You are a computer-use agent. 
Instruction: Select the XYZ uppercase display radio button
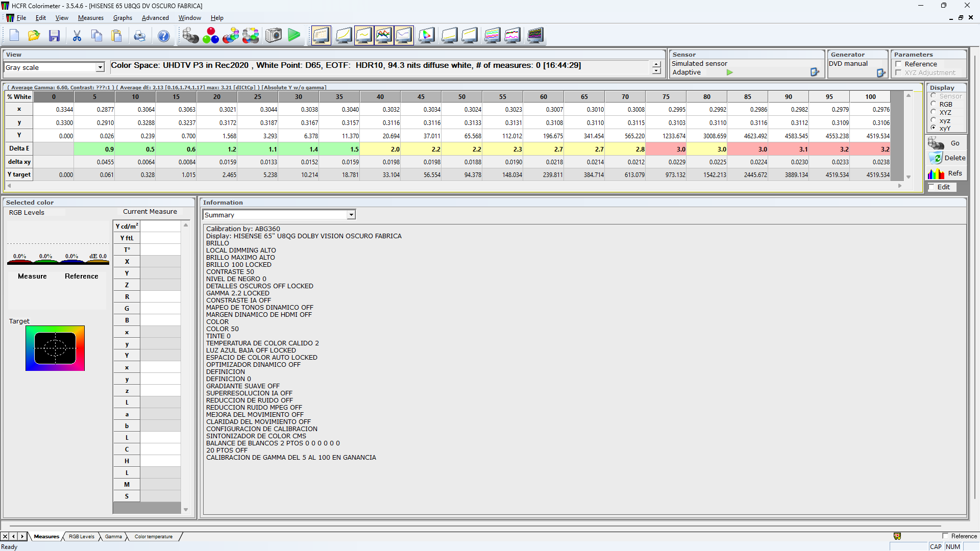[x=933, y=112]
